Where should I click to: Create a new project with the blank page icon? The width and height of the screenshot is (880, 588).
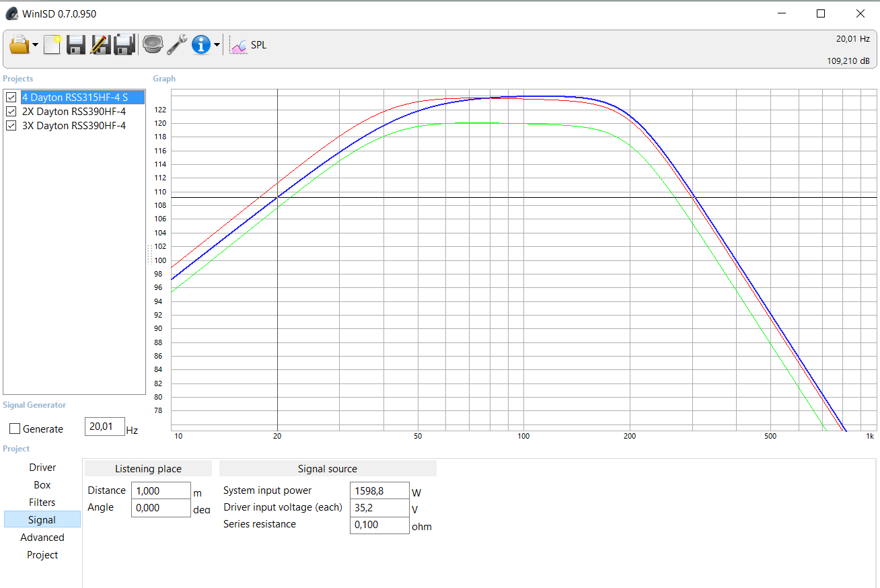click(52, 45)
